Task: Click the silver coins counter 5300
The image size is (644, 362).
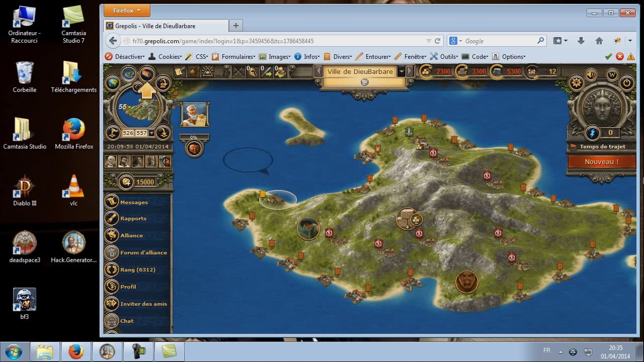Action: click(506, 71)
